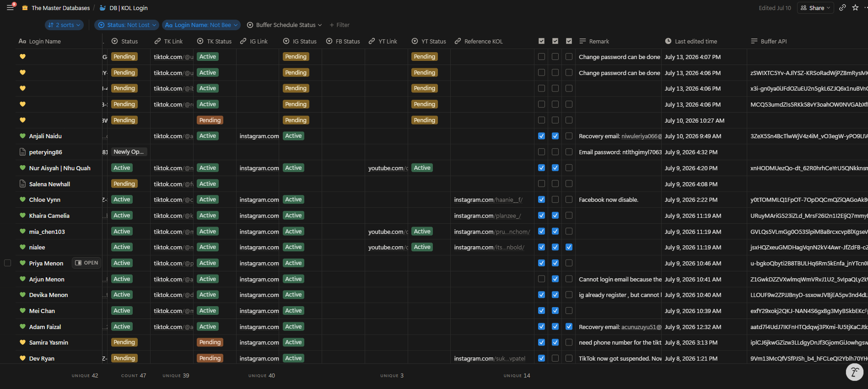868x389 pixels.
Task: Open TK Status Pending for Samira Yasmin
Action: coord(210,342)
